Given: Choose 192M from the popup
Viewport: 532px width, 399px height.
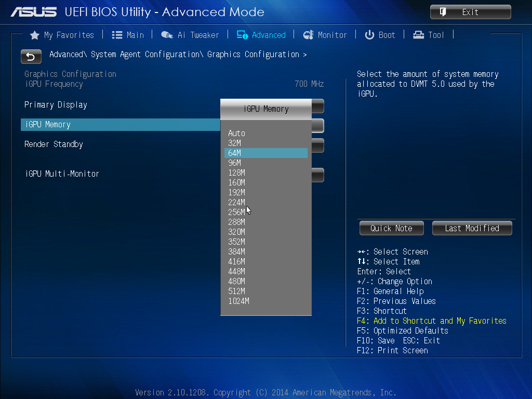Looking at the screenshot, I should click(266, 192).
